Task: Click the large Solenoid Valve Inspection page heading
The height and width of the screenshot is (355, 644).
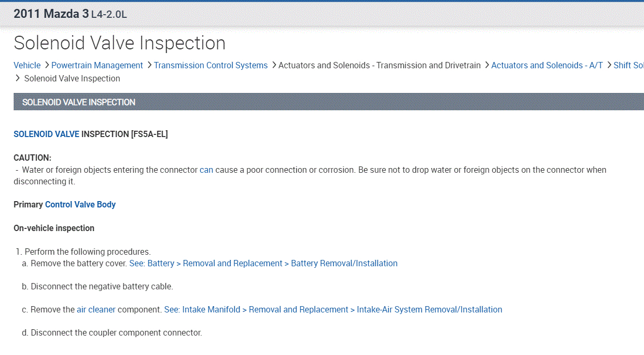Action: [120, 43]
